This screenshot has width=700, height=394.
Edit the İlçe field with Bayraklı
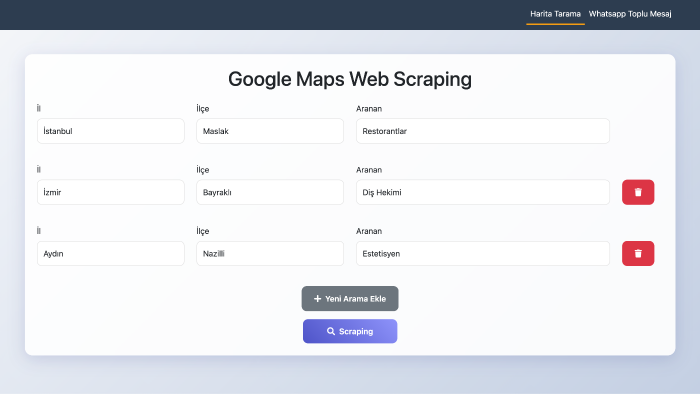pyautogui.click(x=270, y=192)
